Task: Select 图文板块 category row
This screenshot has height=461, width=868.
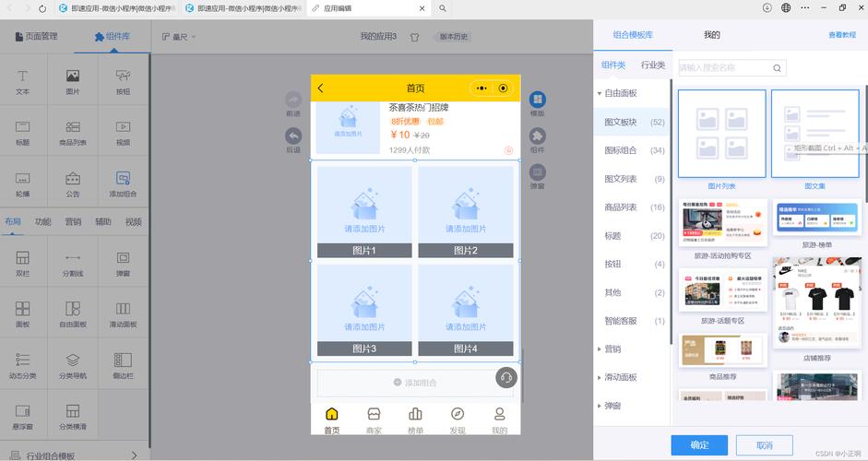Action: [x=632, y=123]
